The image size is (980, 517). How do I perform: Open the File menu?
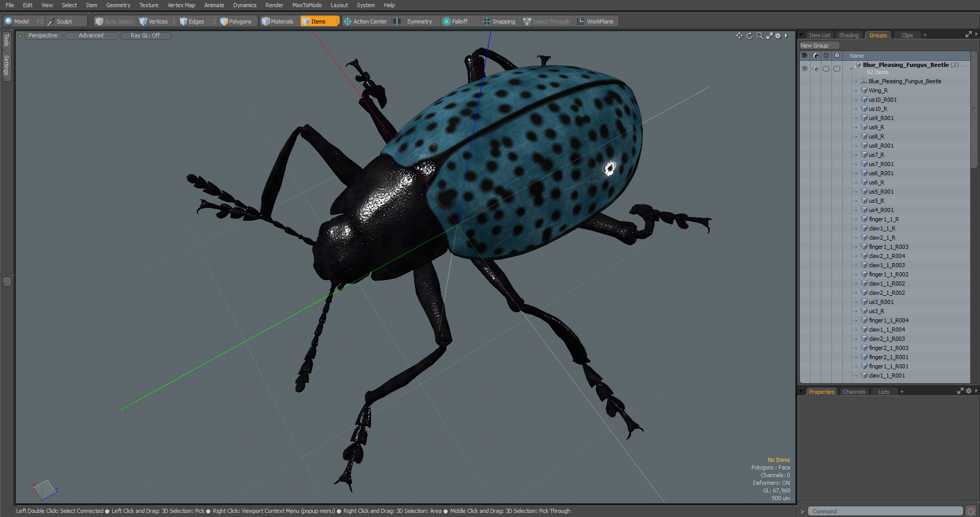pyautogui.click(x=10, y=5)
